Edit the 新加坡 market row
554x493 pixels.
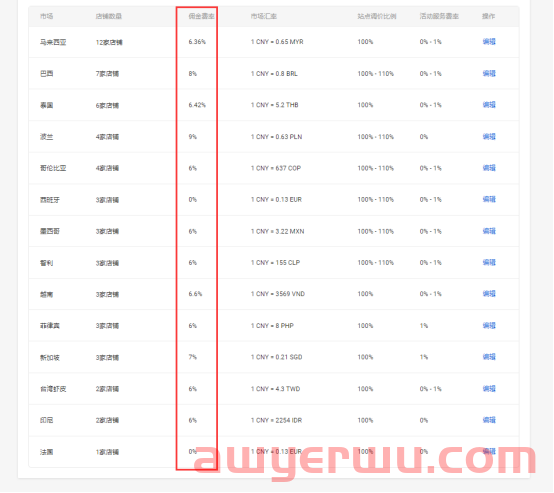tap(489, 357)
